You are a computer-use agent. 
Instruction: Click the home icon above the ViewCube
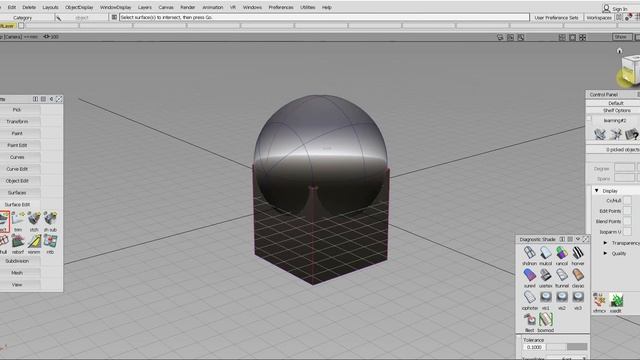click(x=620, y=51)
